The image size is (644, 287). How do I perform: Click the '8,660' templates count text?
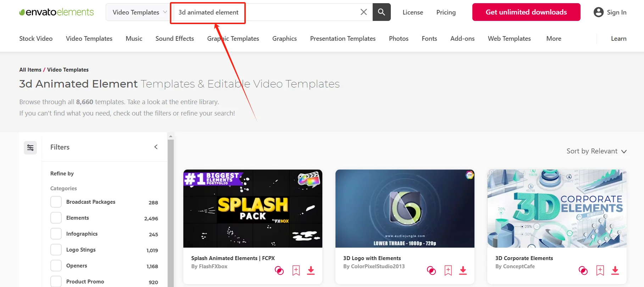point(84,102)
